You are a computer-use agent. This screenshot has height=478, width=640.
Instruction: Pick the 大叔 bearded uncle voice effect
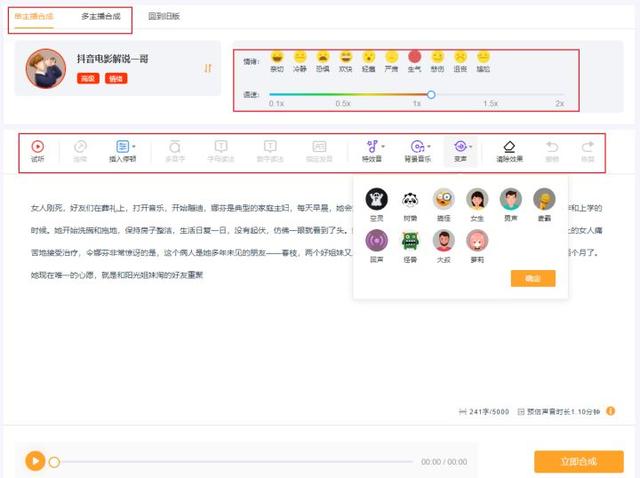click(444, 240)
